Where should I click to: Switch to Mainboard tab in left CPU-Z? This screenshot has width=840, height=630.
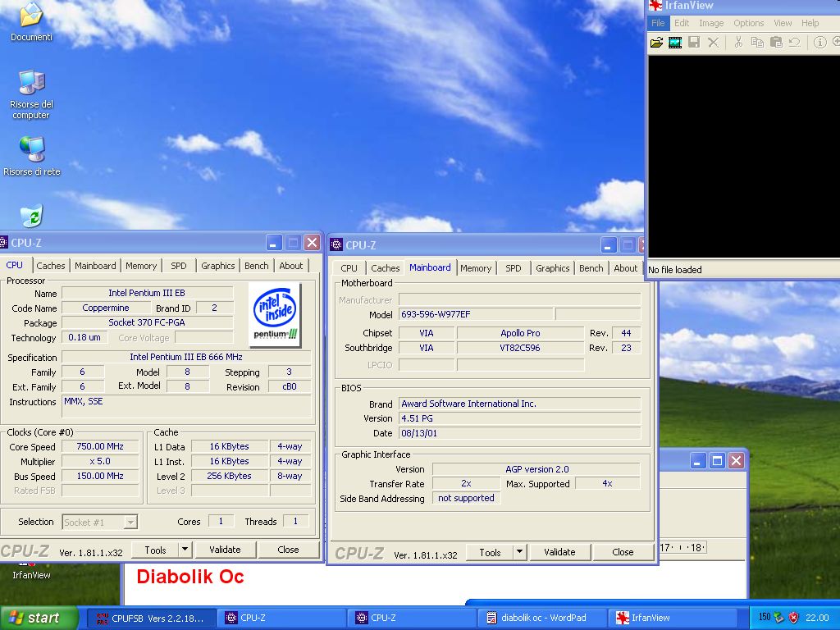[95, 266]
